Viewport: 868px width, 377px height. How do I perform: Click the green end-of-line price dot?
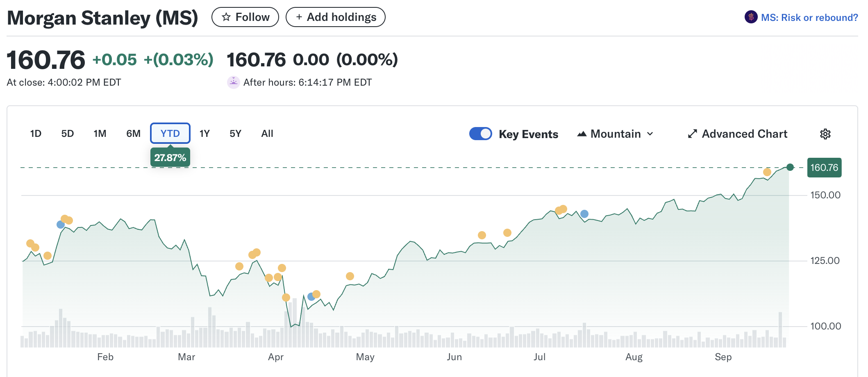point(790,167)
